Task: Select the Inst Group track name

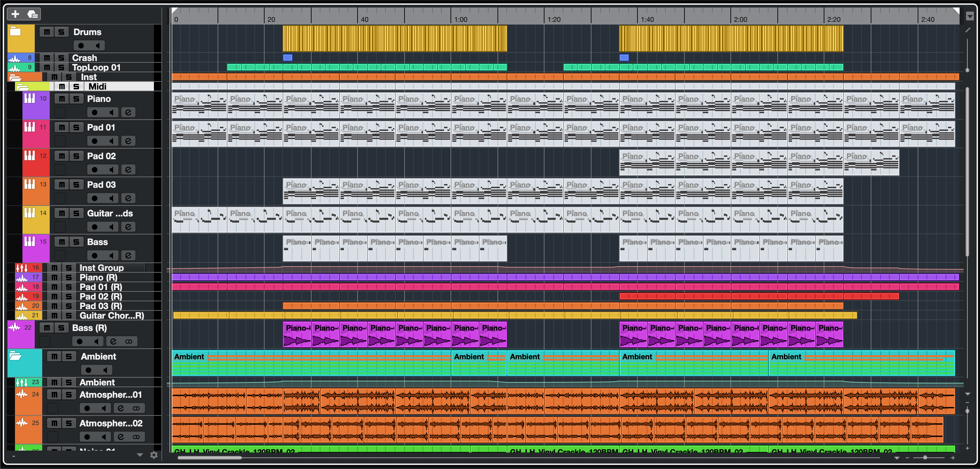Action: point(101,268)
